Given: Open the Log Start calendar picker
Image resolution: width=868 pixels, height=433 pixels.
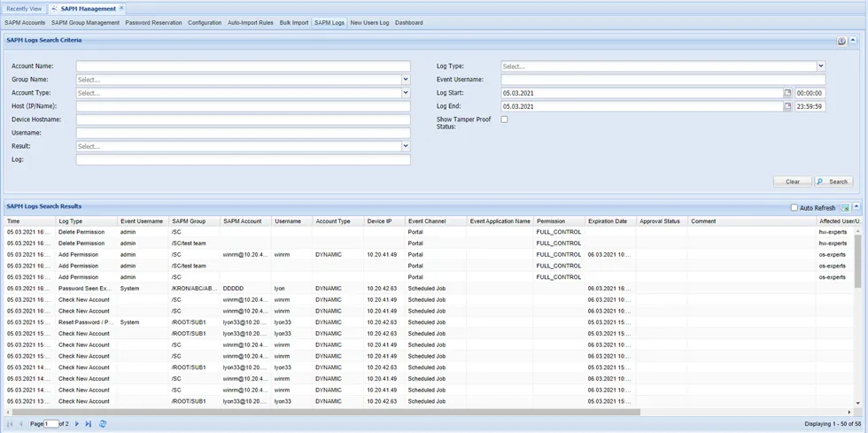Looking at the screenshot, I should click(x=787, y=93).
